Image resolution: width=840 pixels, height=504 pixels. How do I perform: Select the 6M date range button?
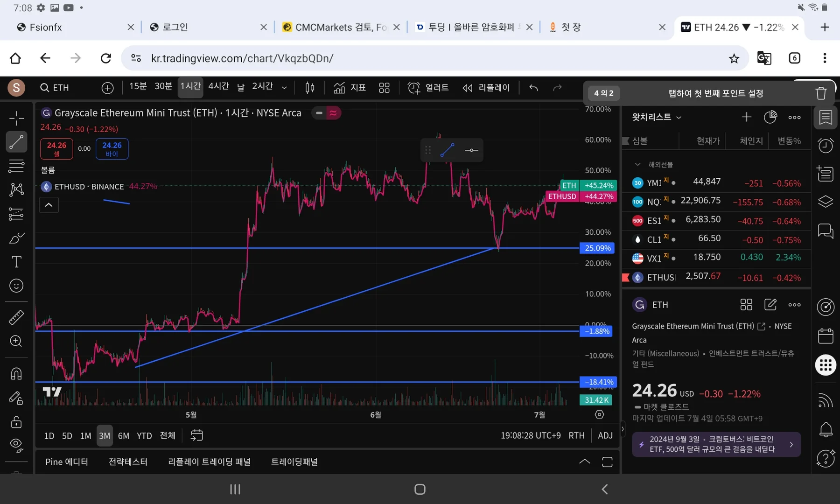[x=124, y=436]
